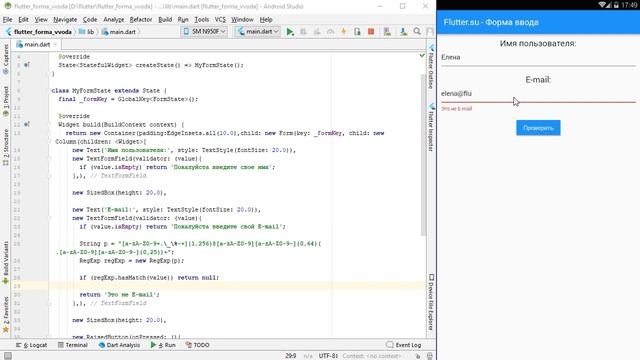Image resolution: width=640 pixels, height=360 pixels.
Task: Open AVD Manager icon in the toolbar
Action: tap(387, 31)
